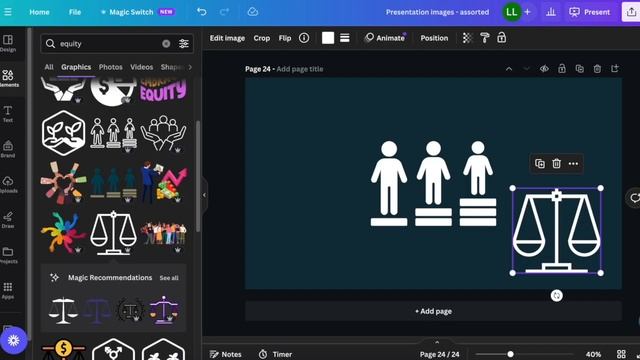Open more options on floating toolbar
Image resolution: width=640 pixels, height=360 pixels.
click(573, 164)
